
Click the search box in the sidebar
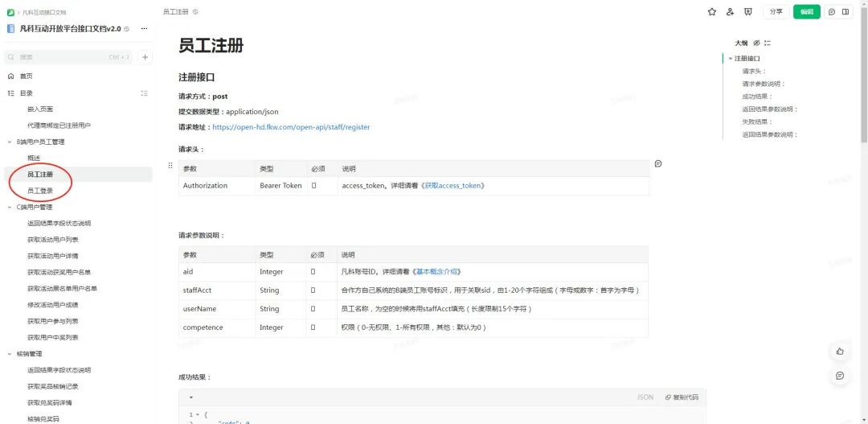(x=68, y=56)
